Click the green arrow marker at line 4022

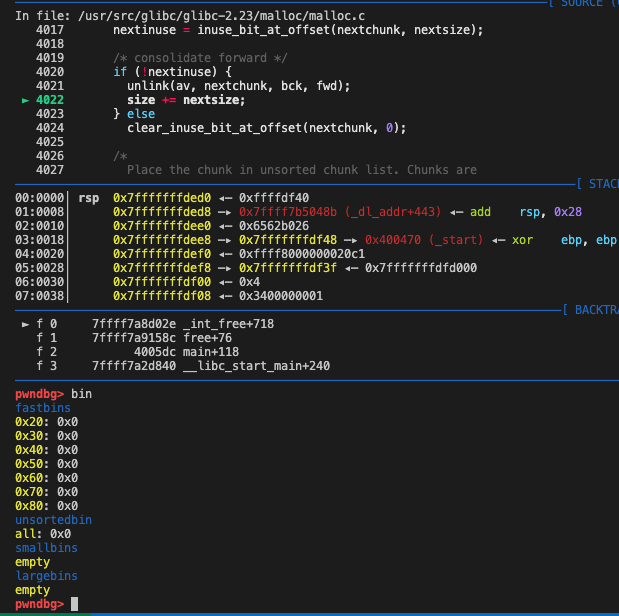pyautogui.click(x=26, y=100)
